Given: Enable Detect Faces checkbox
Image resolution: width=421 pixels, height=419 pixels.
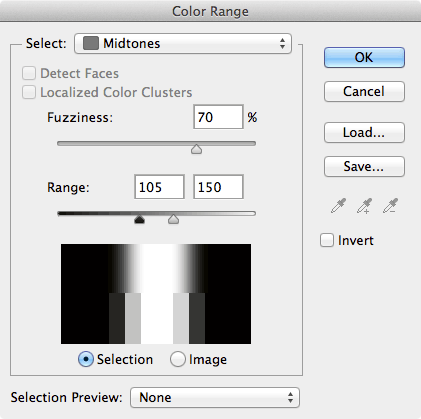Looking at the screenshot, I should 29,73.
